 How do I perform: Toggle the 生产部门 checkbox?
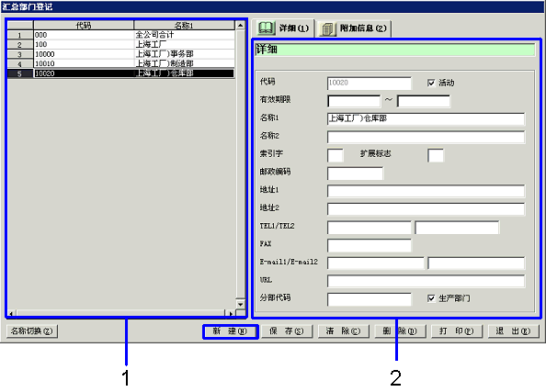(431, 298)
